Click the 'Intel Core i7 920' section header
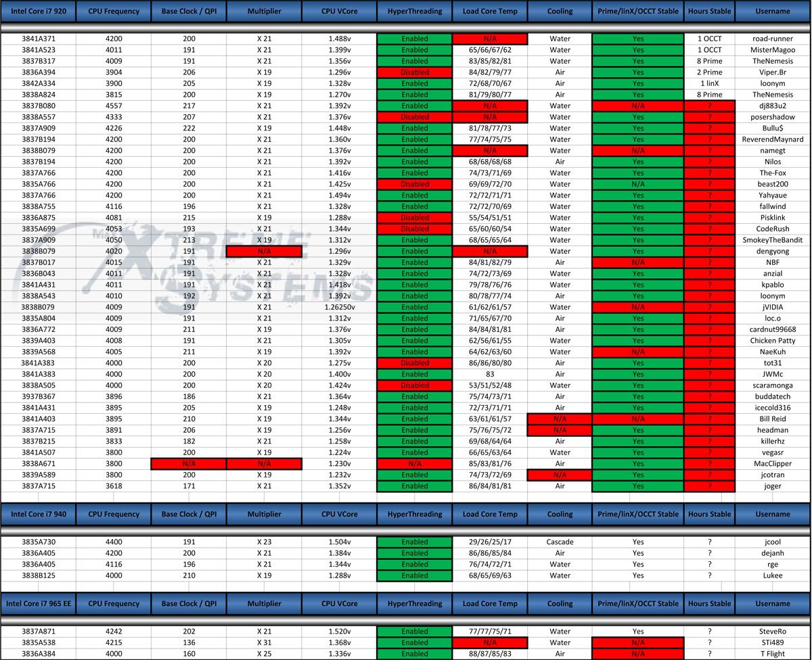The height and width of the screenshot is (660, 812). (x=38, y=11)
